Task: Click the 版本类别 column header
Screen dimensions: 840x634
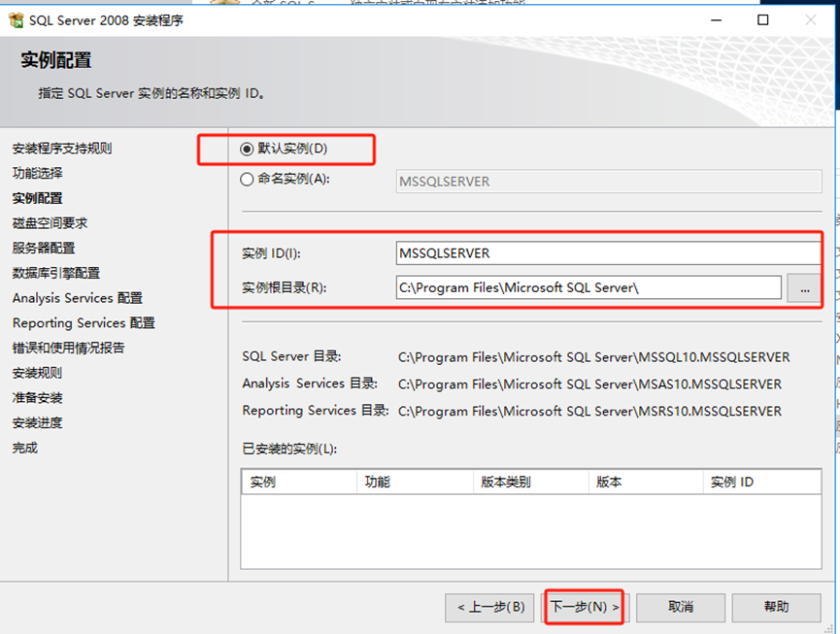Action: click(531, 482)
